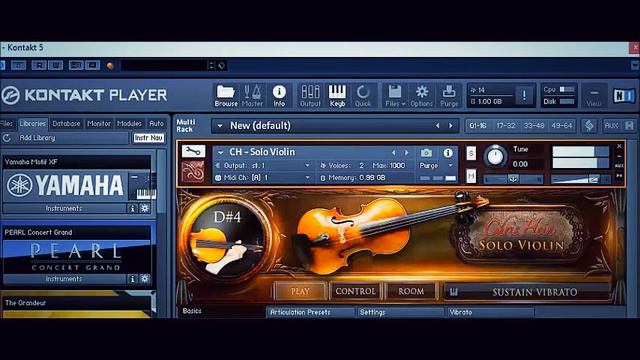Load previous multi preset arrow
The height and width of the screenshot is (360, 640).
(x=438, y=126)
